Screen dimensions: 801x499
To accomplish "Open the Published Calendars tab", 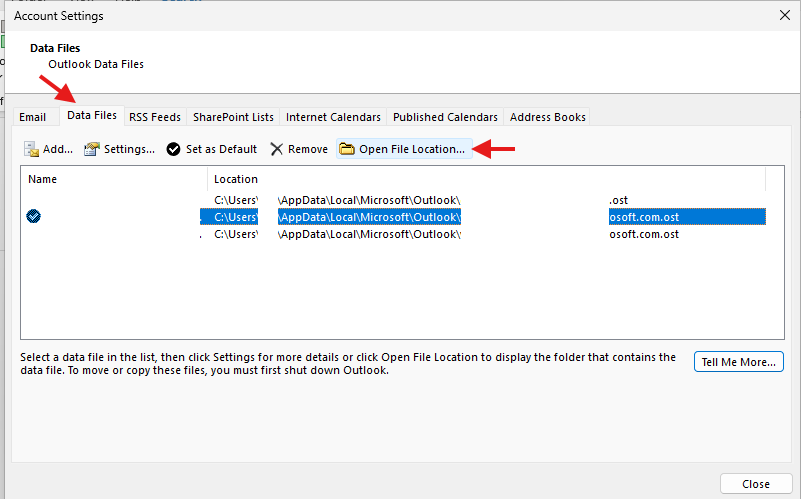I will (x=445, y=117).
